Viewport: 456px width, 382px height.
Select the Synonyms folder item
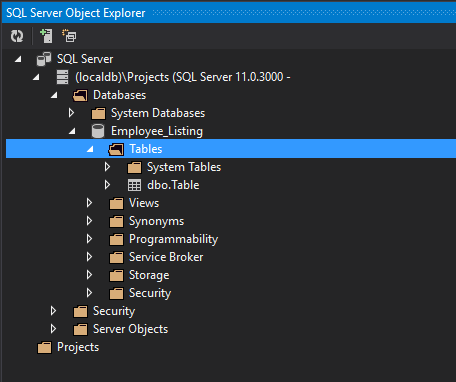156,221
